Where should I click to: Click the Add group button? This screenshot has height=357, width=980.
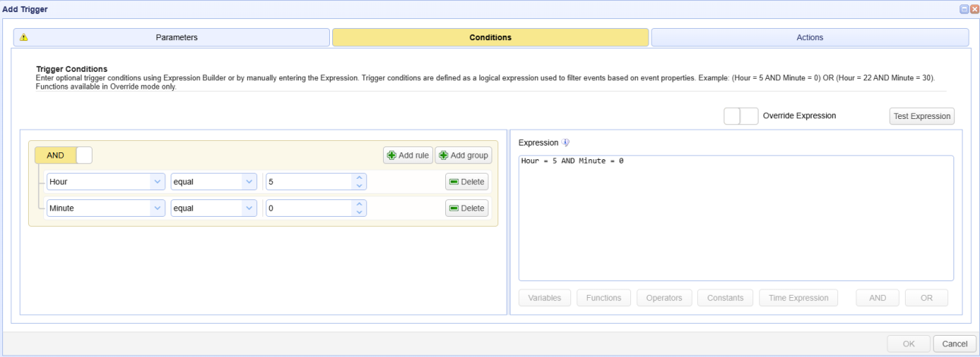click(463, 155)
